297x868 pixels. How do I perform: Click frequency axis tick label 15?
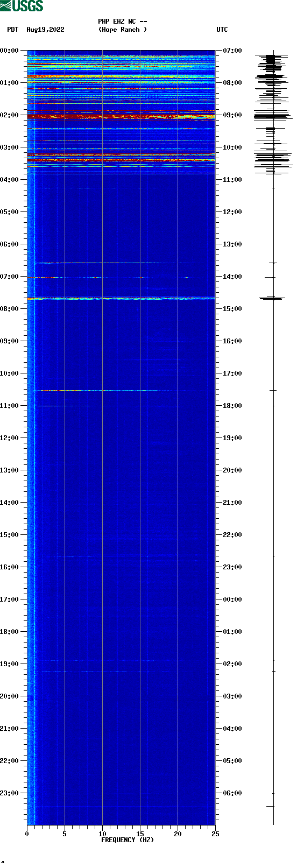pyautogui.click(x=140, y=834)
